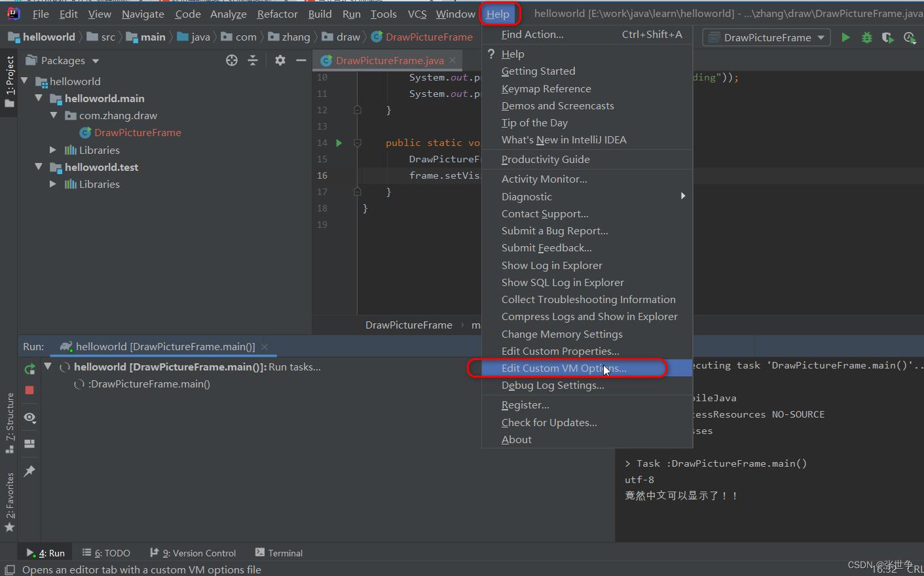This screenshot has height=576, width=924.
Task: Click the layout icon in Run panel sidebar
Action: click(29, 444)
